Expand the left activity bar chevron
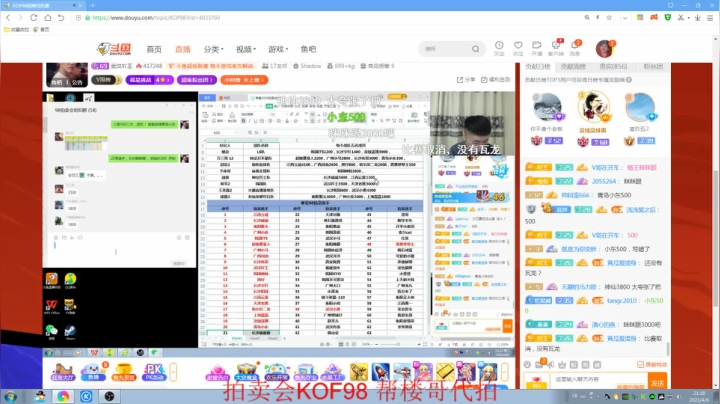Image resolution: width=720 pixels, height=404 pixels. click(173, 371)
